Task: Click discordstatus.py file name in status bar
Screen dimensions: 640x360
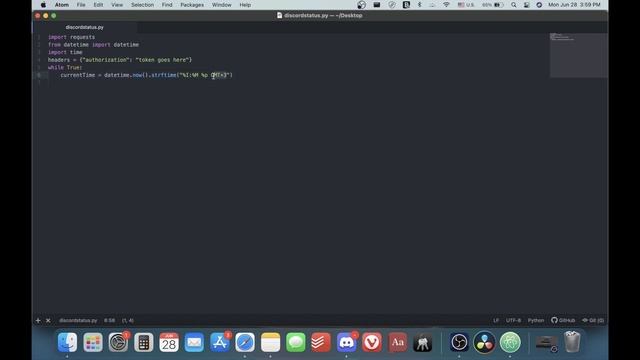Action: tap(78, 320)
